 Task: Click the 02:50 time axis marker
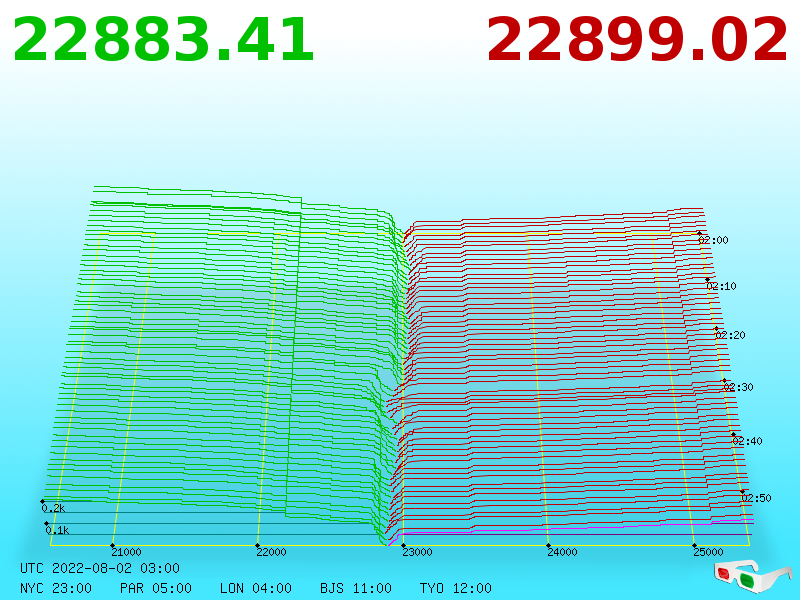click(756, 498)
